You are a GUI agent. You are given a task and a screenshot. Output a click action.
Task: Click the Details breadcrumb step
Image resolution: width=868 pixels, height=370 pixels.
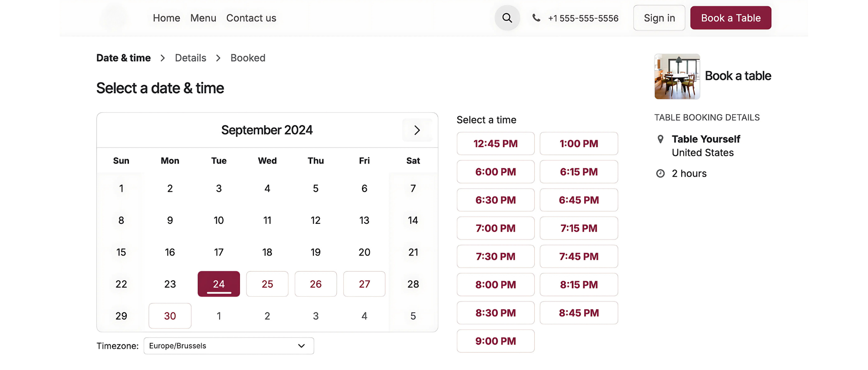pyautogui.click(x=191, y=58)
